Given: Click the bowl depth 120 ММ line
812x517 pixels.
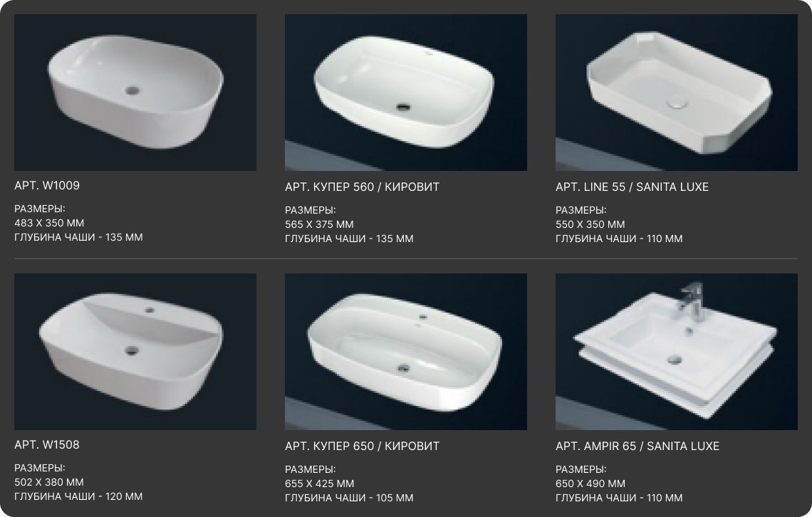Looking at the screenshot, I should click(79, 496).
